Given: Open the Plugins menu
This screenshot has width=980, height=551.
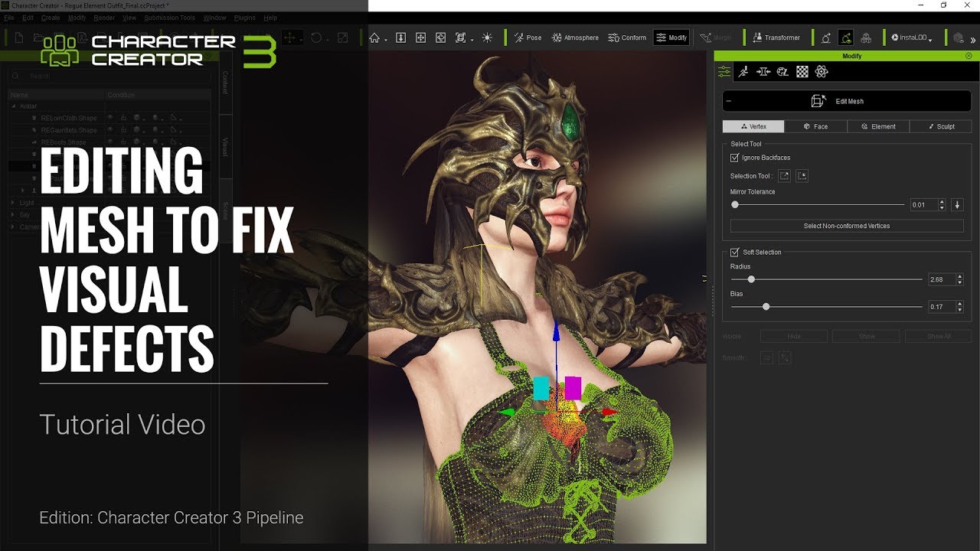Looking at the screenshot, I should [x=245, y=17].
